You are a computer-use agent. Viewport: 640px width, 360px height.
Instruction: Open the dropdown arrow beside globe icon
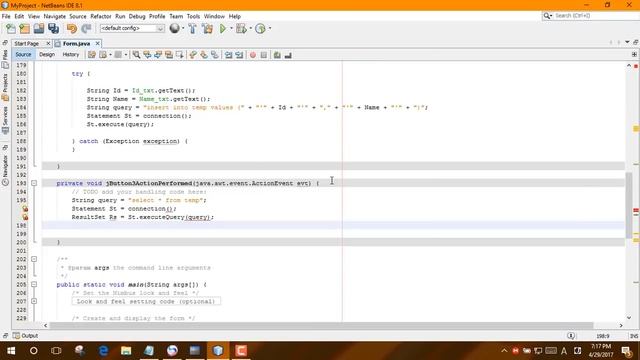183,28
